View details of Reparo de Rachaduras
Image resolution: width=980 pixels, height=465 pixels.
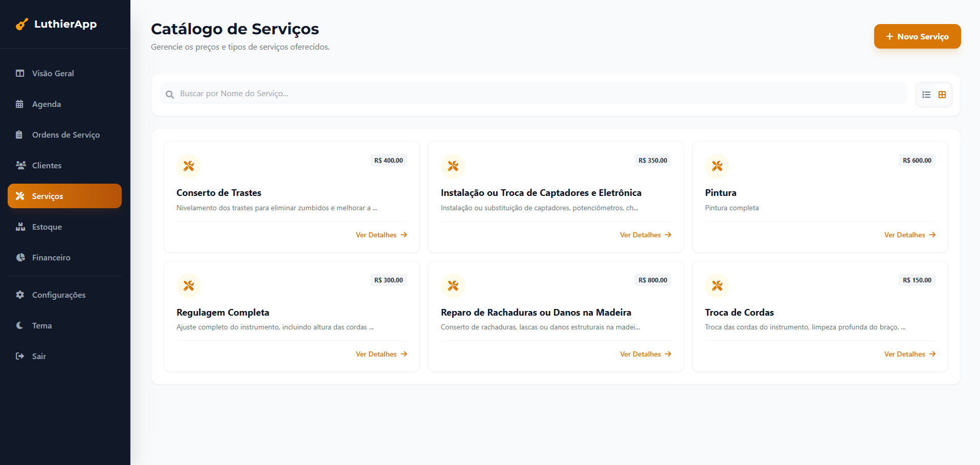[645, 355]
